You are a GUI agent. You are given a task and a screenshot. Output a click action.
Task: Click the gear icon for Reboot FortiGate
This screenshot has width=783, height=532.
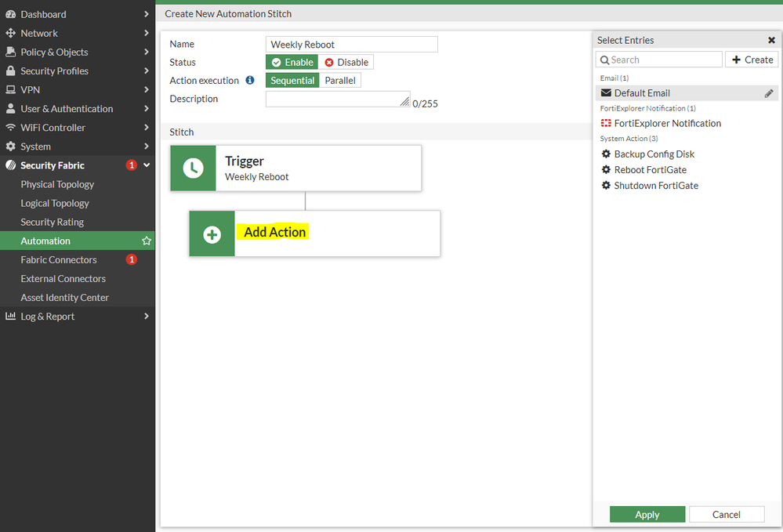606,170
